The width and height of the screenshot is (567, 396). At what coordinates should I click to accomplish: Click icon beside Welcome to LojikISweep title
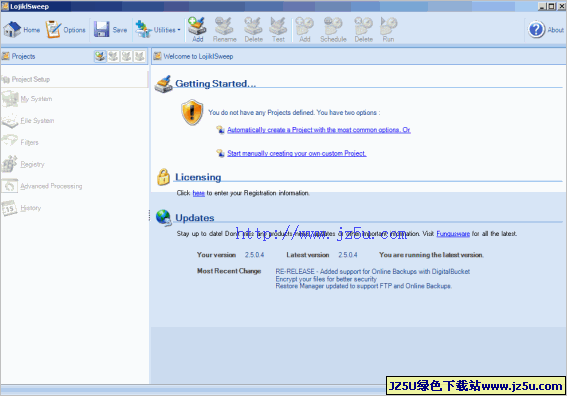(x=157, y=56)
